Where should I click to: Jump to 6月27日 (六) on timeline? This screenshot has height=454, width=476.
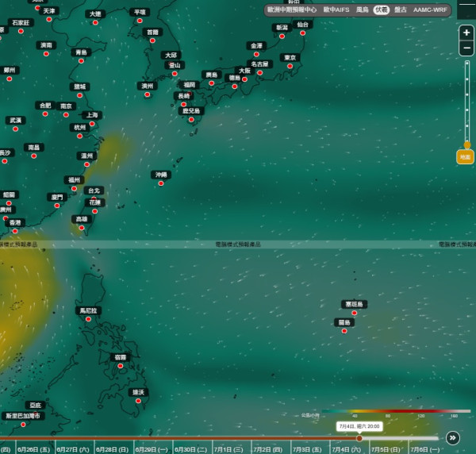[x=73, y=449]
